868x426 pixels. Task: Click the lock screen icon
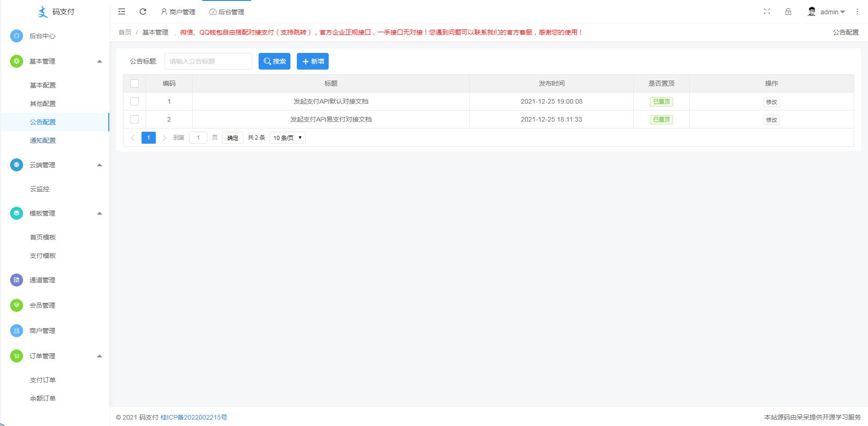[788, 12]
